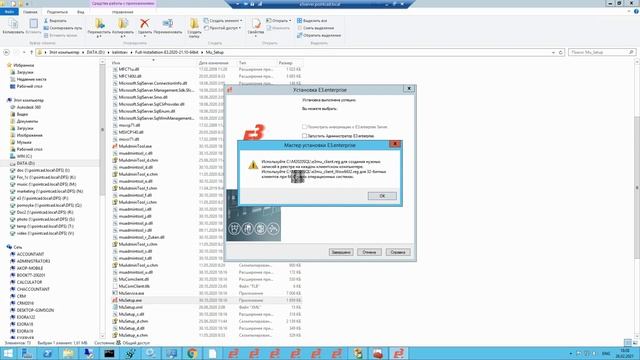Click Обратить выделение in the ribbon
The image size is (640, 360).
click(x=319, y=35)
